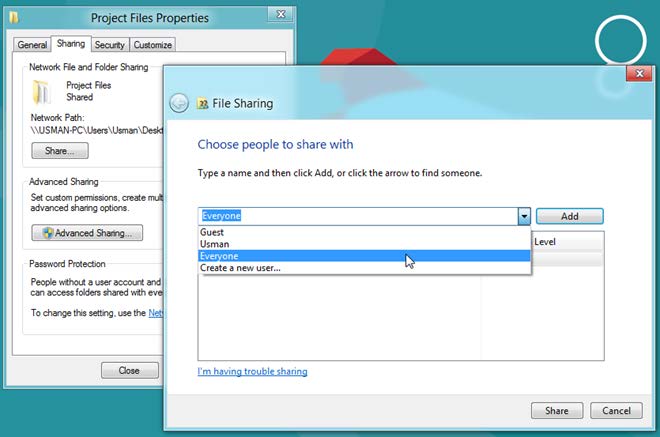Select Guest from the dropdown list
This screenshot has width=660, height=437.
(364, 232)
